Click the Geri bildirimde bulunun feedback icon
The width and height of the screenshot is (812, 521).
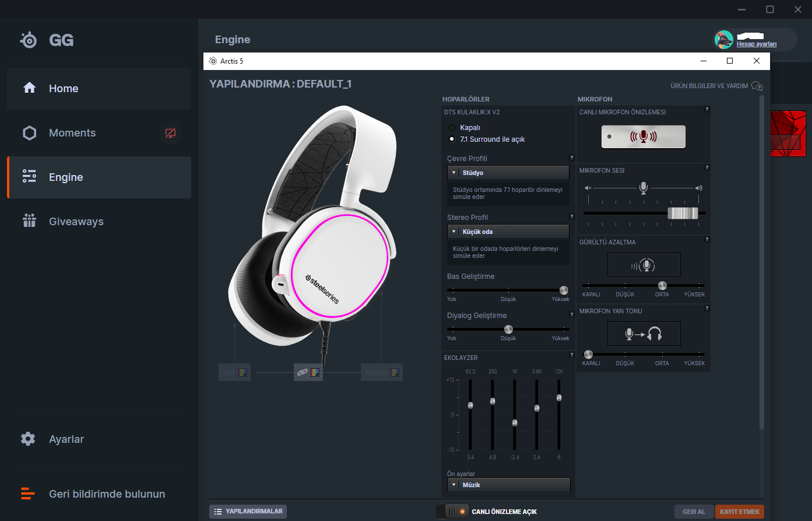coord(28,494)
